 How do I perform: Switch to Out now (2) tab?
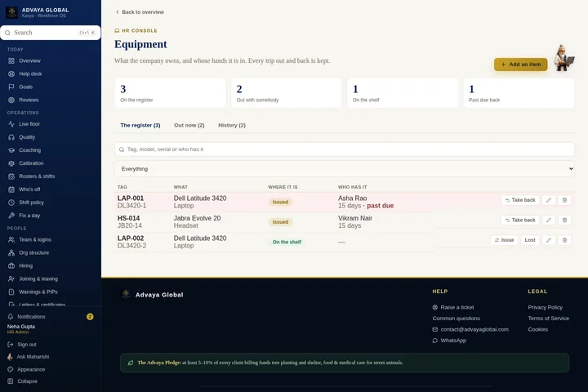189,125
